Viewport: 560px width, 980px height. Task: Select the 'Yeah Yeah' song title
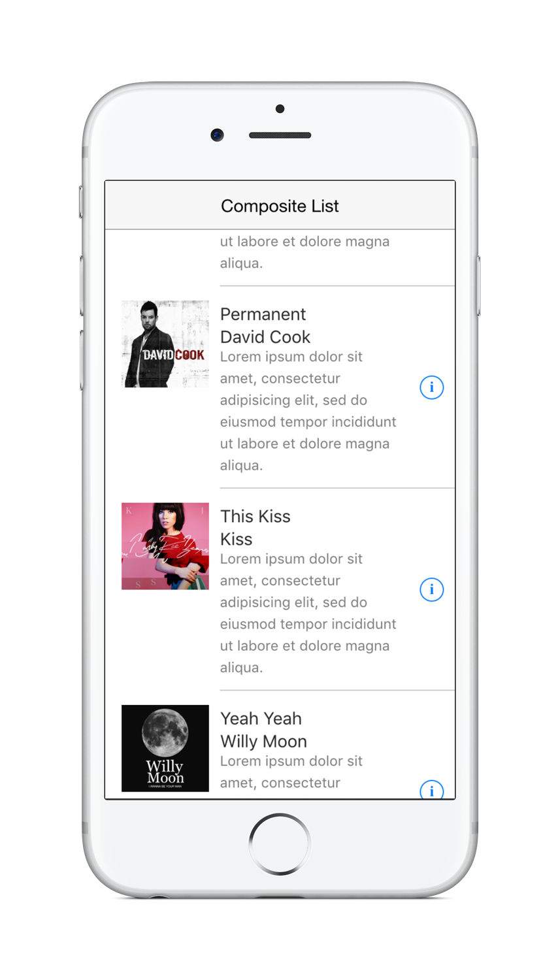[261, 719]
